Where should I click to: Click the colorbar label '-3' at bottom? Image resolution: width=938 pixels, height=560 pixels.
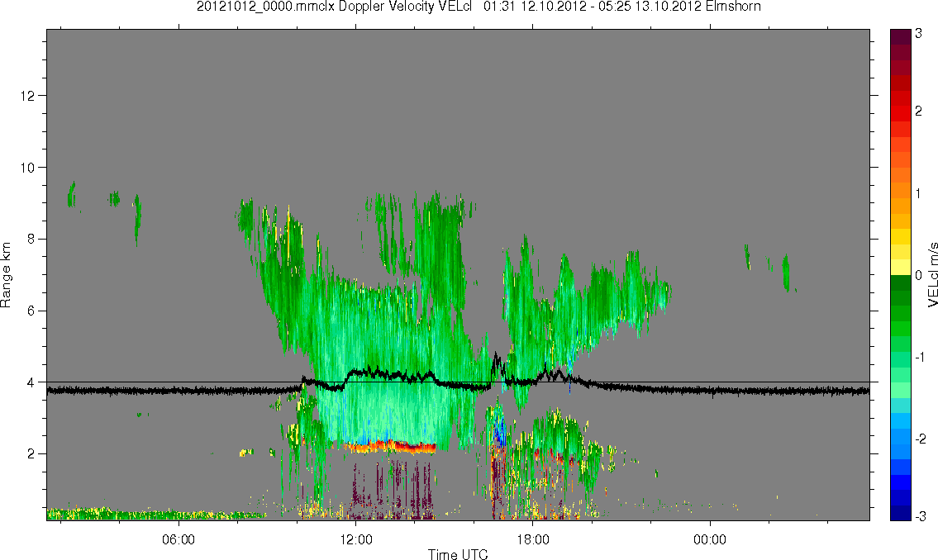pos(921,515)
